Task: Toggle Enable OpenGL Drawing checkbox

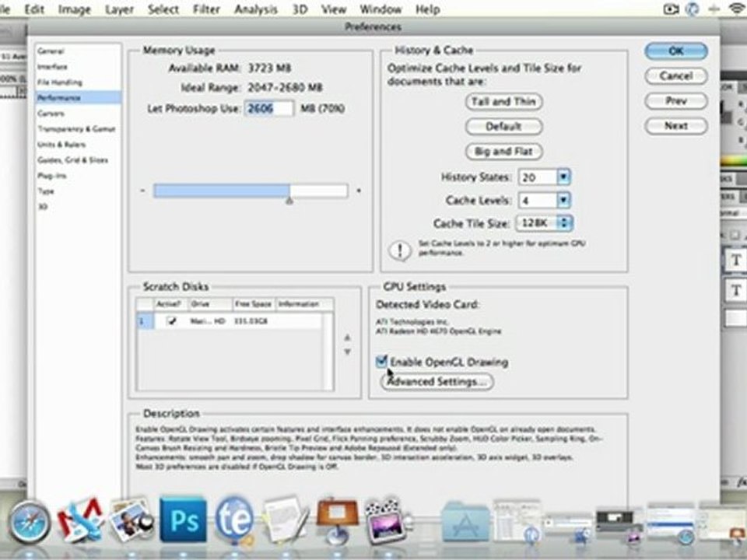Action: 381,362
